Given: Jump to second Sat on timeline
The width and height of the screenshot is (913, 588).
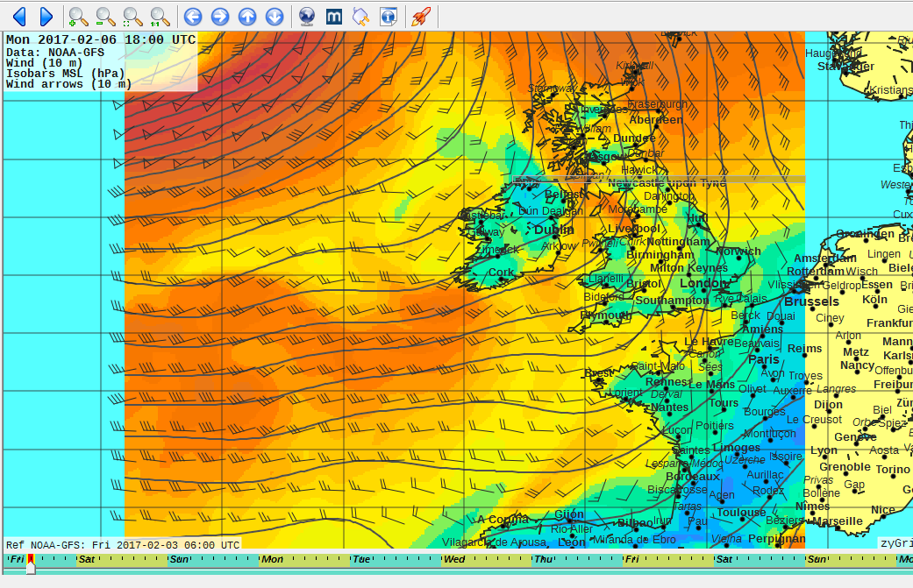Looking at the screenshot, I should pos(724,559).
